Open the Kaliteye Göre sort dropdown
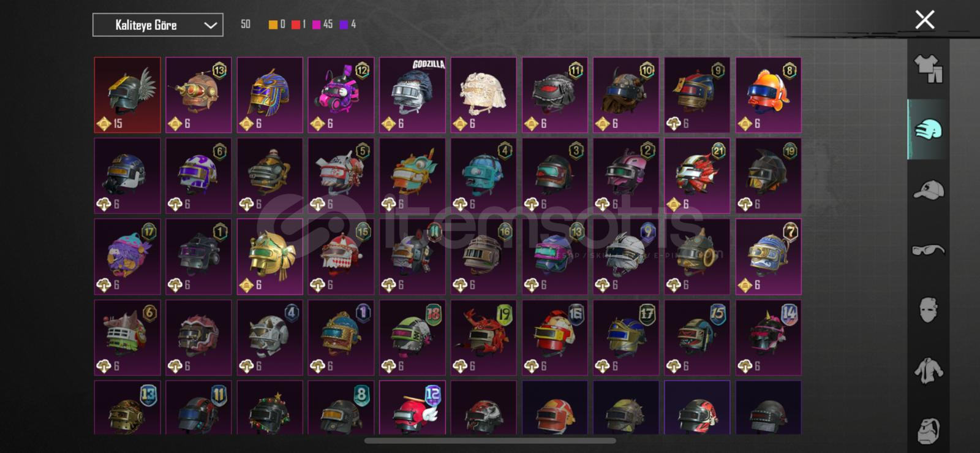The width and height of the screenshot is (980, 453). tap(157, 25)
